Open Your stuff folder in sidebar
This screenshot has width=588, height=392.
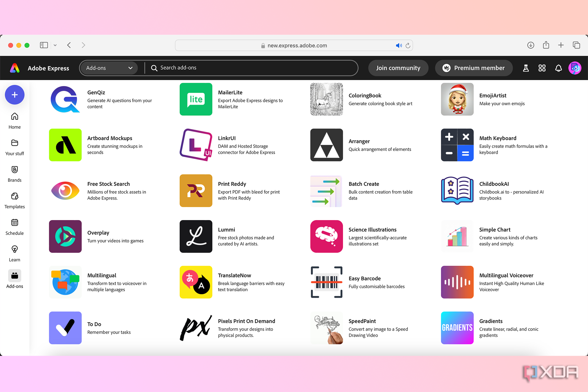pyautogui.click(x=15, y=148)
